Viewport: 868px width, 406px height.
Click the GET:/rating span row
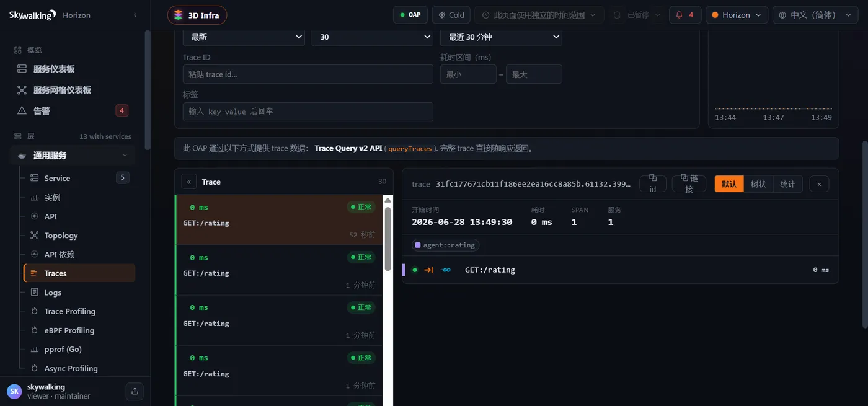(x=620, y=270)
